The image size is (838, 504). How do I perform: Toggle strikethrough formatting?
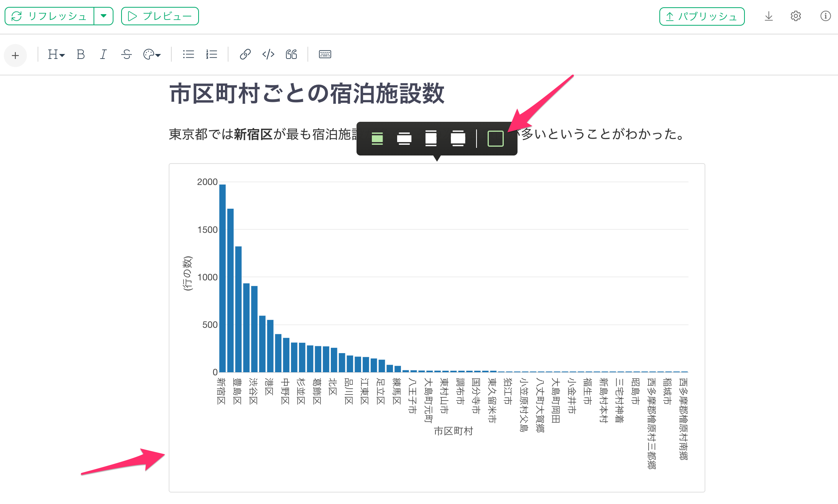point(127,54)
